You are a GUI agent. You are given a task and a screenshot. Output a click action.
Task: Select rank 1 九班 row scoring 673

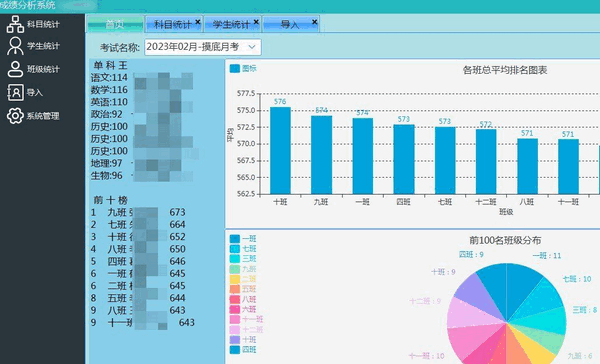point(138,212)
